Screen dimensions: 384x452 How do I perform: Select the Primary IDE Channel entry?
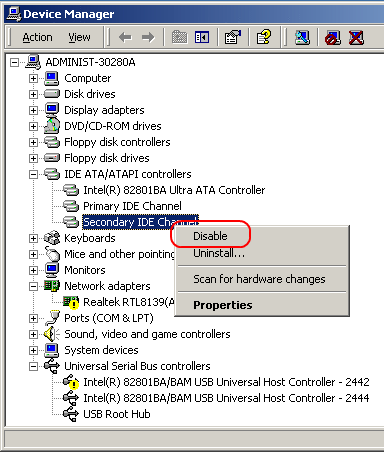click(132, 206)
